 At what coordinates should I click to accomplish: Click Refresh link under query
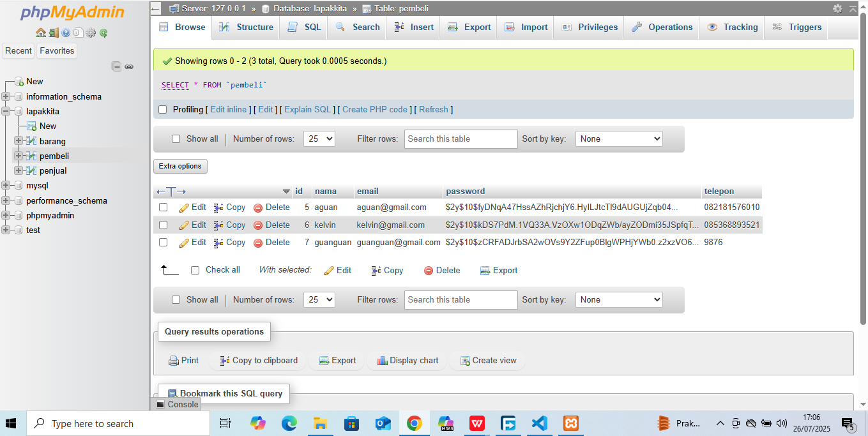[x=434, y=109]
